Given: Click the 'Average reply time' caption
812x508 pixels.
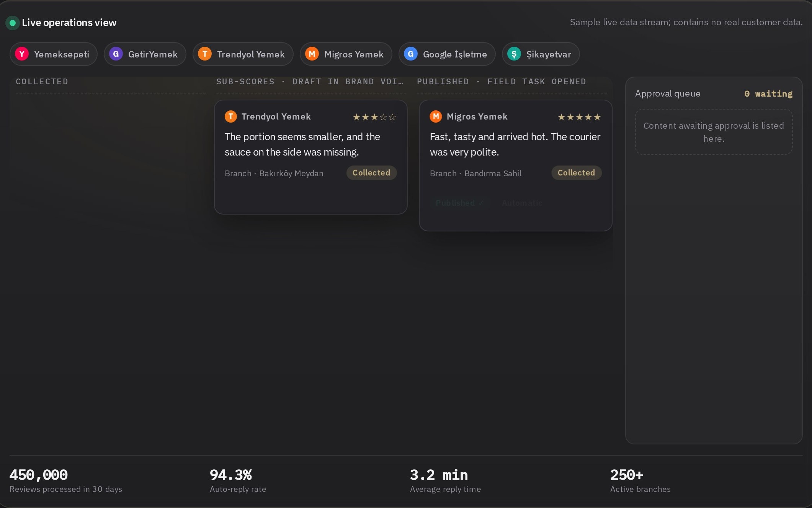Looking at the screenshot, I should (446, 489).
